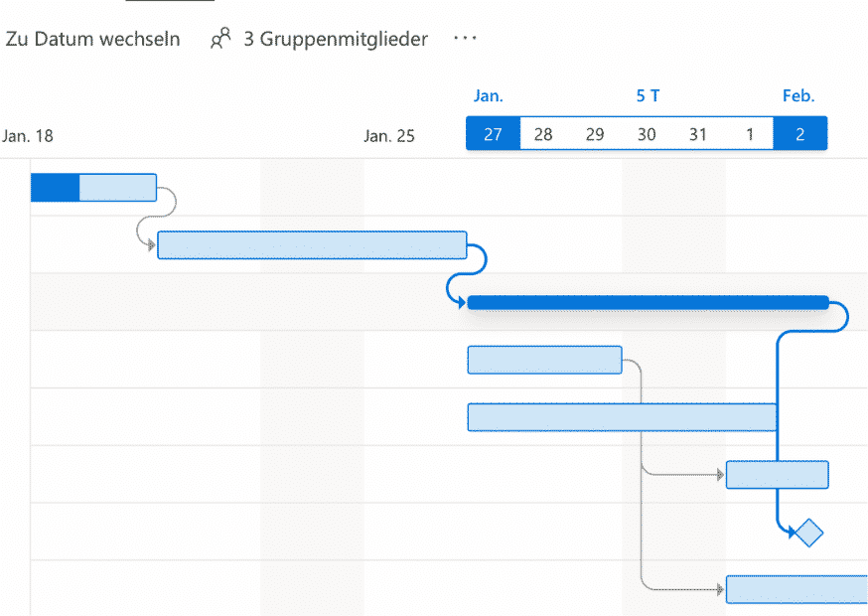Click the dark progress portion of first task bar
Screen dimensions: 868x616
[55, 187]
